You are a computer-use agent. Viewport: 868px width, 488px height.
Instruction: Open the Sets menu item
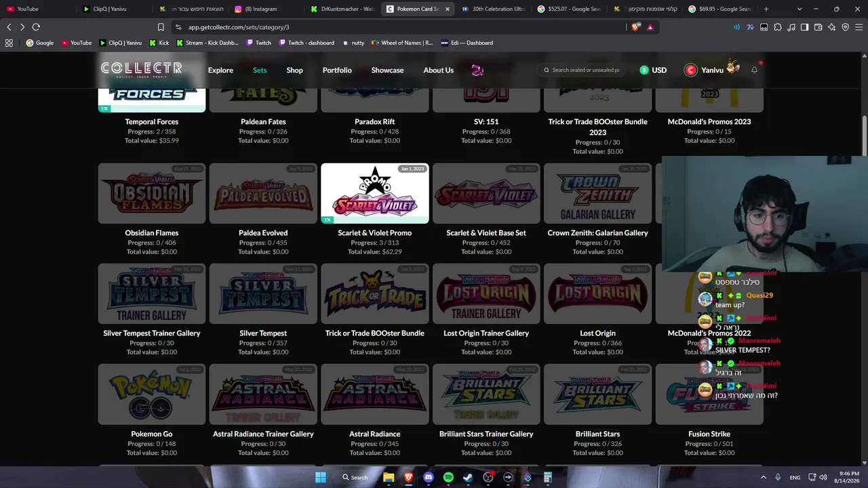(x=260, y=70)
